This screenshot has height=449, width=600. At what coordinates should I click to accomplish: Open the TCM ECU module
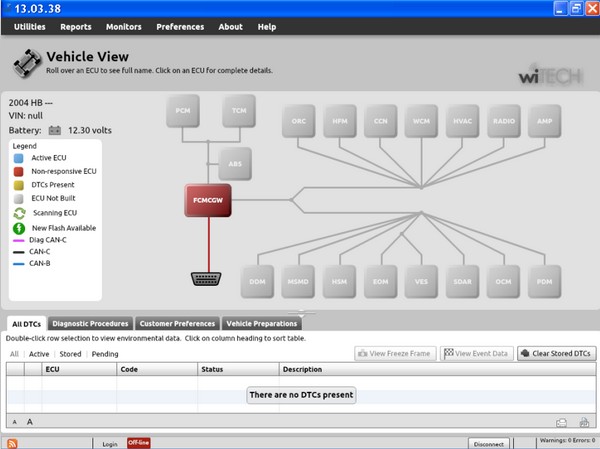(x=239, y=110)
